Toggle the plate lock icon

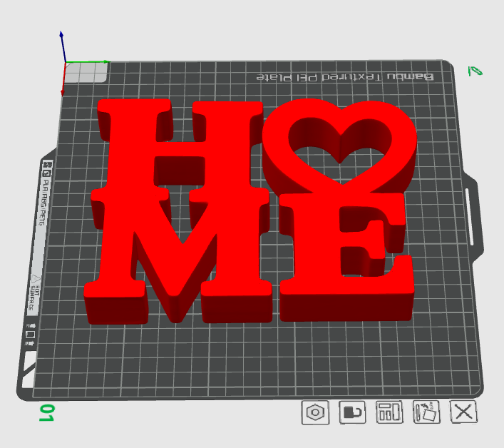(x=352, y=412)
